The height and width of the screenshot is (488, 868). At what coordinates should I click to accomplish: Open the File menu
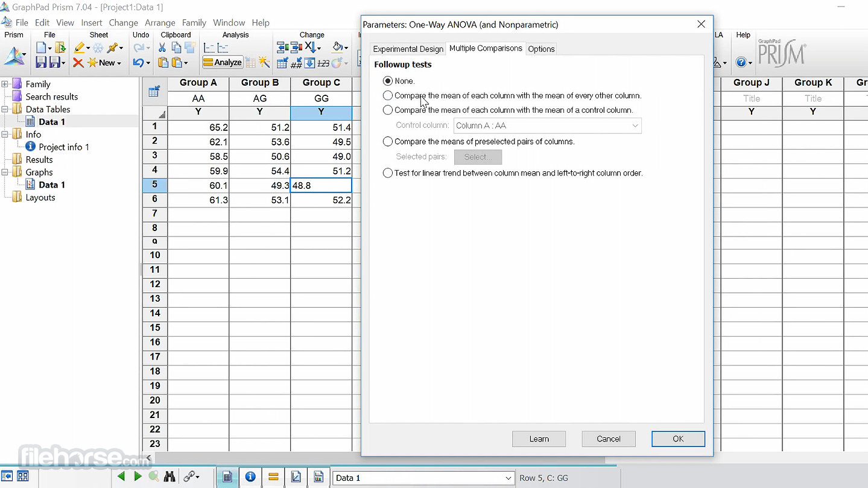(x=22, y=22)
